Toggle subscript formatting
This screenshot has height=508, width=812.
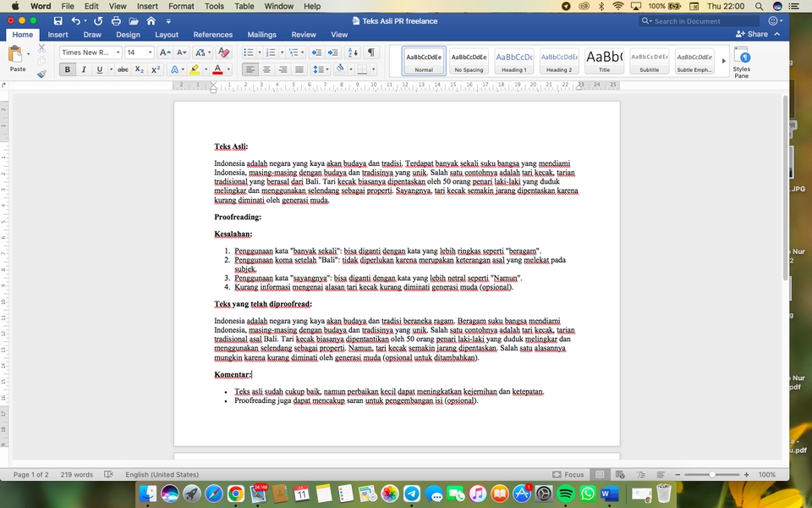(138, 69)
